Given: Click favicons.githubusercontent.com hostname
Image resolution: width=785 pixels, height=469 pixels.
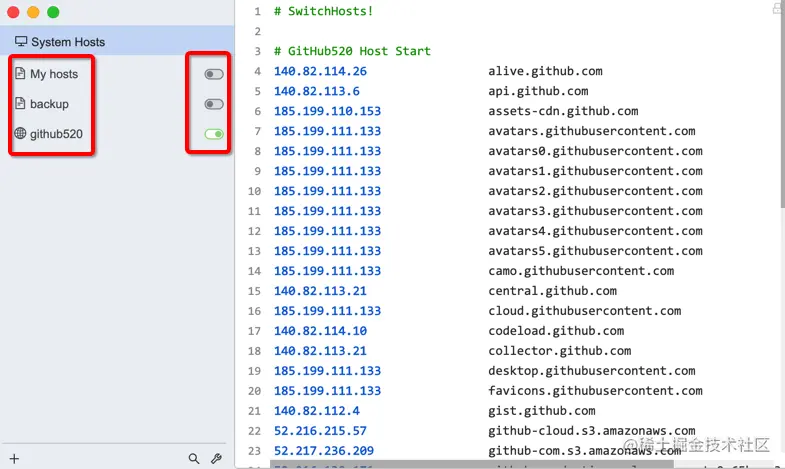Looking at the screenshot, I should pyautogui.click(x=595, y=391).
